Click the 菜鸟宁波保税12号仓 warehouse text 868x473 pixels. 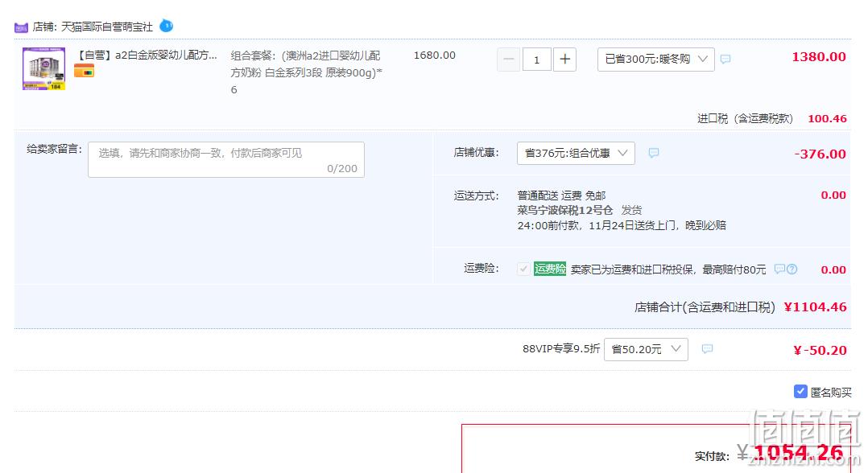pyautogui.click(x=565, y=210)
